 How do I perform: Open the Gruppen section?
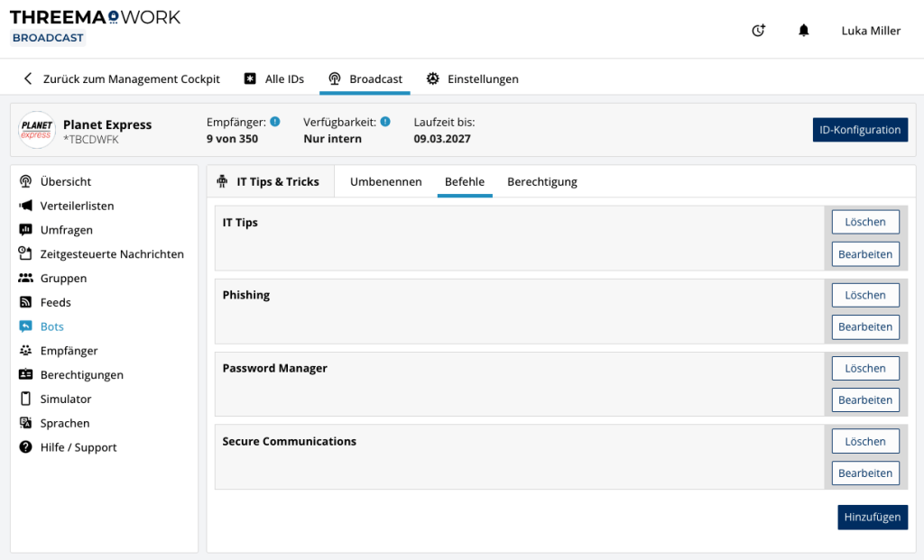tap(62, 278)
